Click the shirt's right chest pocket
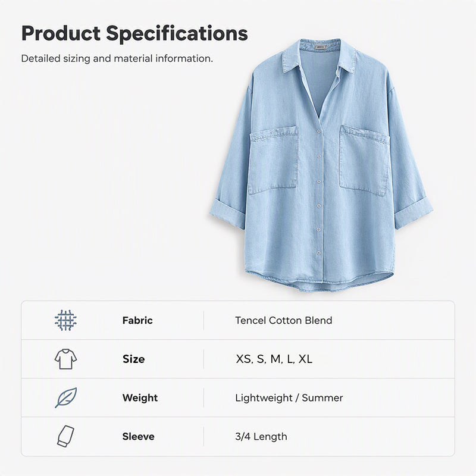The image size is (476, 476). coord(364,160)
